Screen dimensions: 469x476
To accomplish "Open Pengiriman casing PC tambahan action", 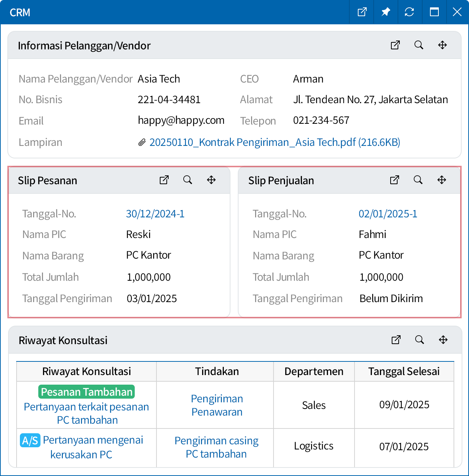I will coord(216,447).
